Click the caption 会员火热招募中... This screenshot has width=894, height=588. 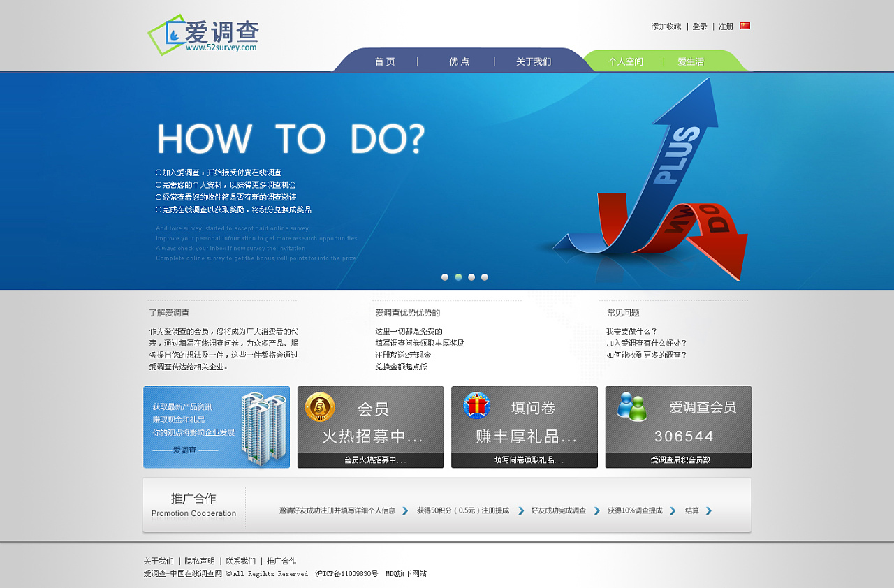point(375,460)
